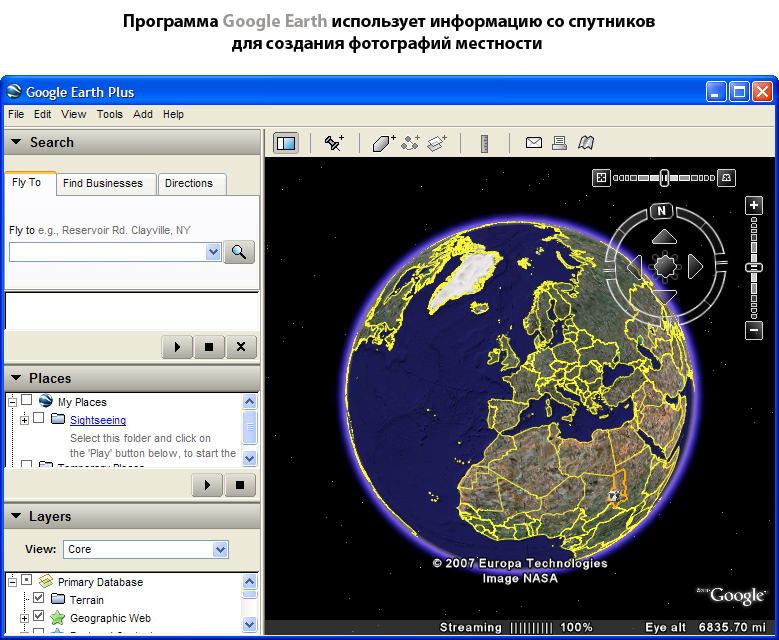Click the navigation joystick center
This screenshot has height=640, width=779.
click(x=665, y=266)
